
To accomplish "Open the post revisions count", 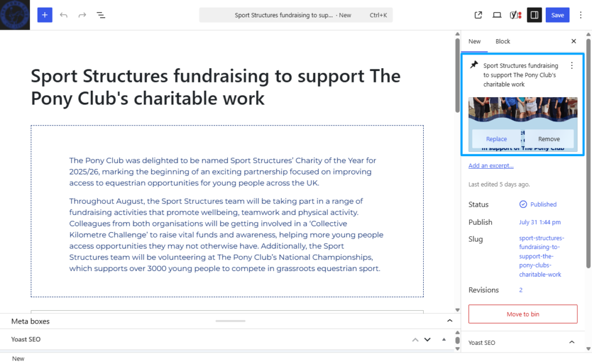I will [521, 290].
